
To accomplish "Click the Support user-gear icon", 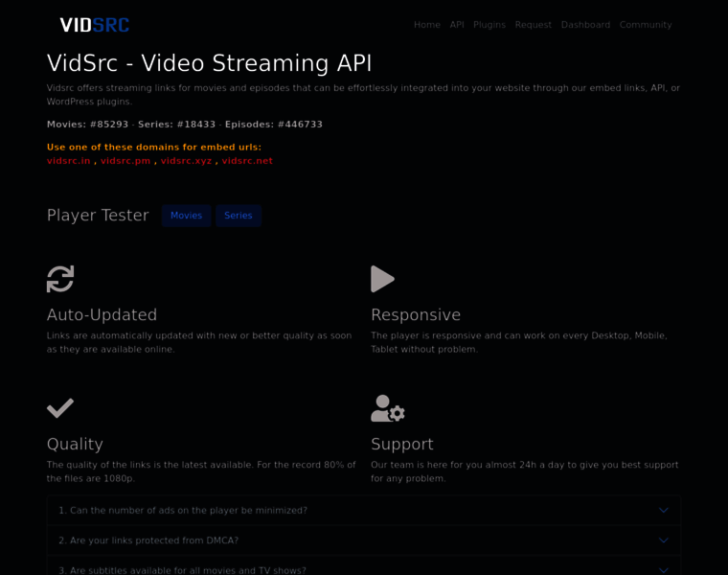I will (x=388, y=408).
